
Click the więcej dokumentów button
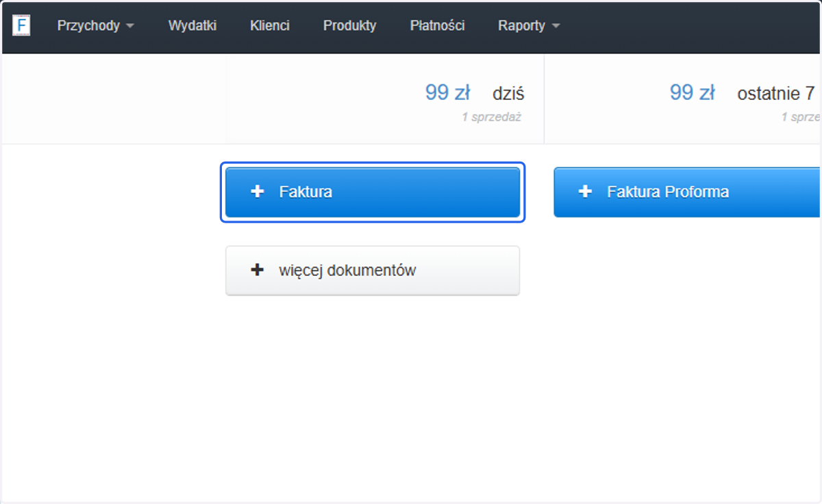[x=373, y=271]
